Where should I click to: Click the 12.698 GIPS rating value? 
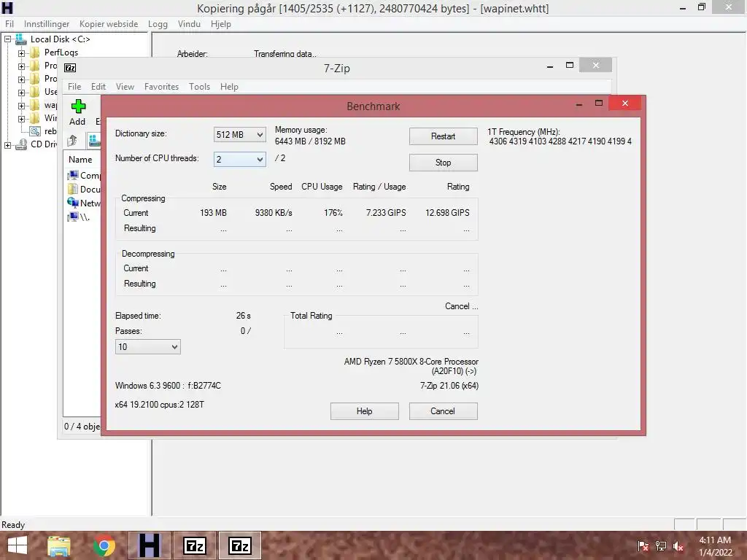pos(447,213)
